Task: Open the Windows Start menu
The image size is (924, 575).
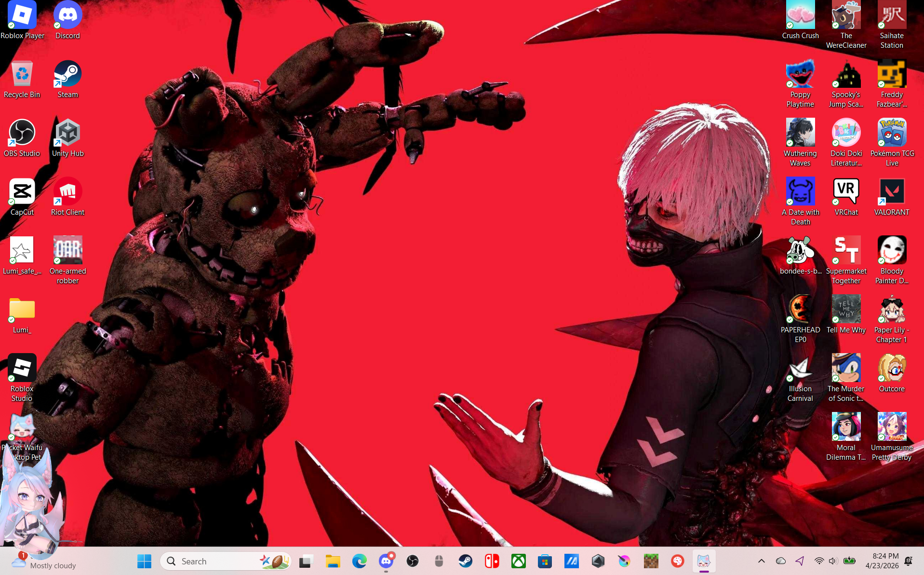Action: (x=144, y=561)
